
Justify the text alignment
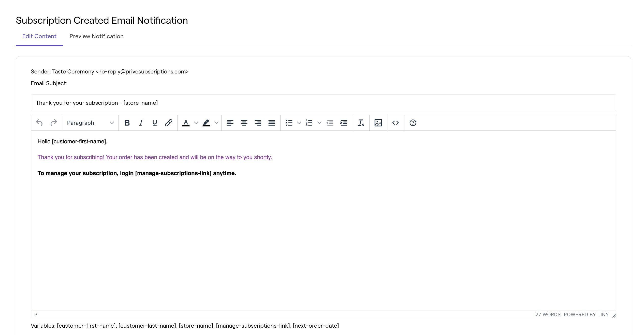click(271, 123)
